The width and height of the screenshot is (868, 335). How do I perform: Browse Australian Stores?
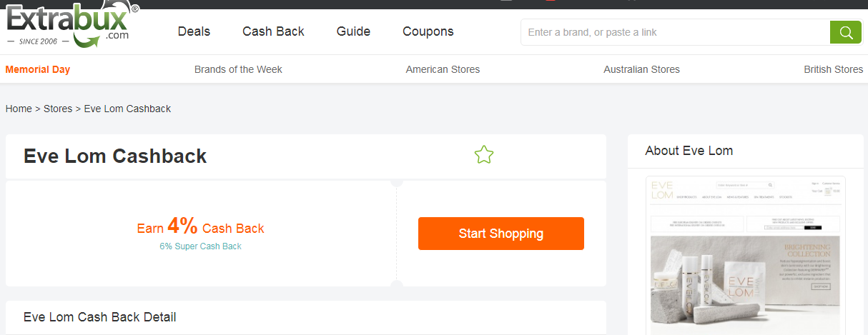641,69
